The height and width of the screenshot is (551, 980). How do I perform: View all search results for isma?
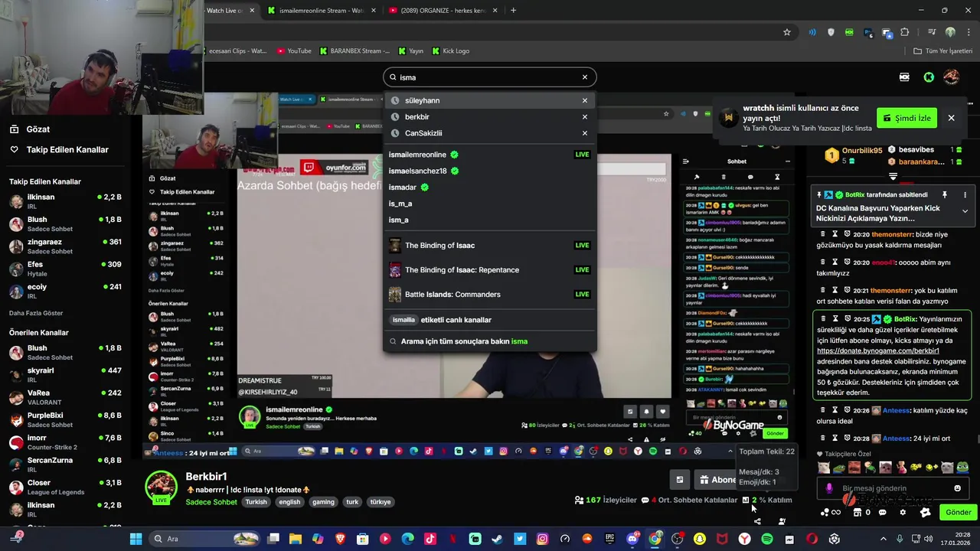click(489, 341)
